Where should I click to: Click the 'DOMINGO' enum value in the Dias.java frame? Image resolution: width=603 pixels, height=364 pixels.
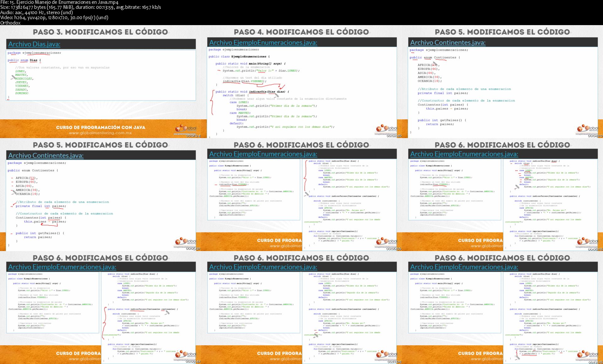tap(22, 93)
